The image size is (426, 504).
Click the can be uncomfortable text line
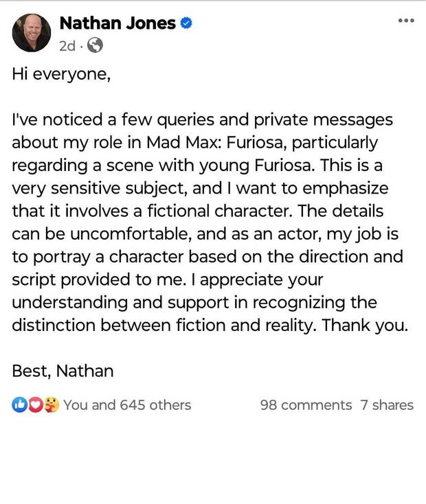pos(205,234)
